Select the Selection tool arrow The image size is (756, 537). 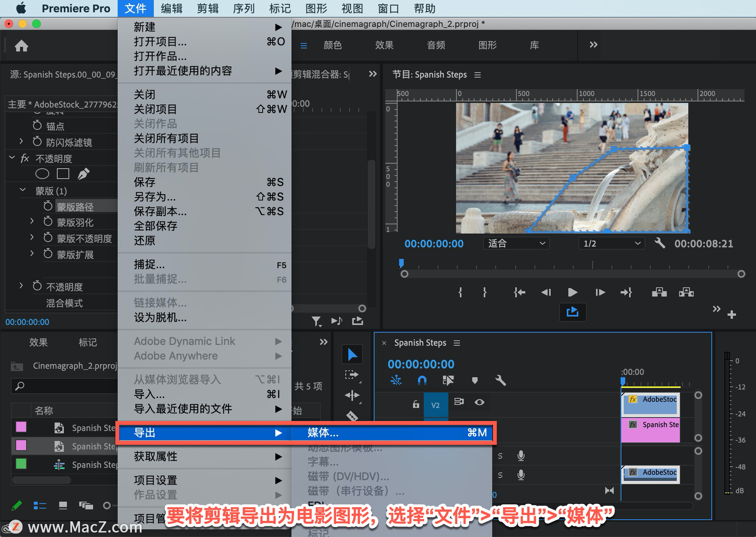[352, 354]
